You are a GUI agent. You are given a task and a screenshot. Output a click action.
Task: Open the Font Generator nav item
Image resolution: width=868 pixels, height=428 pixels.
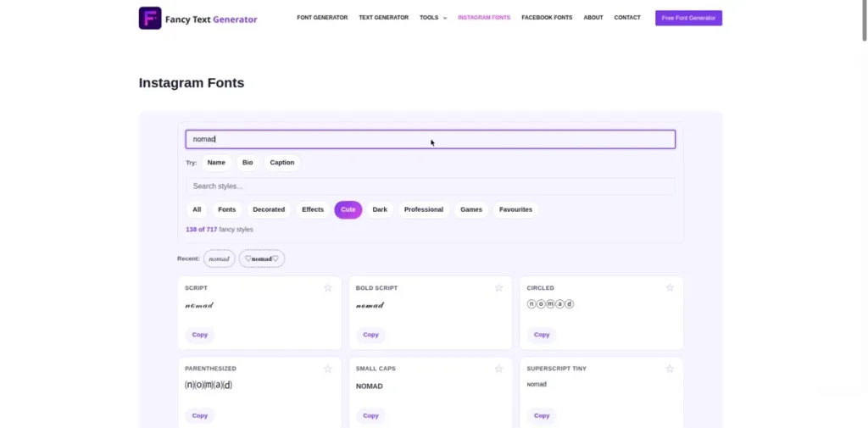coord(322,18)
